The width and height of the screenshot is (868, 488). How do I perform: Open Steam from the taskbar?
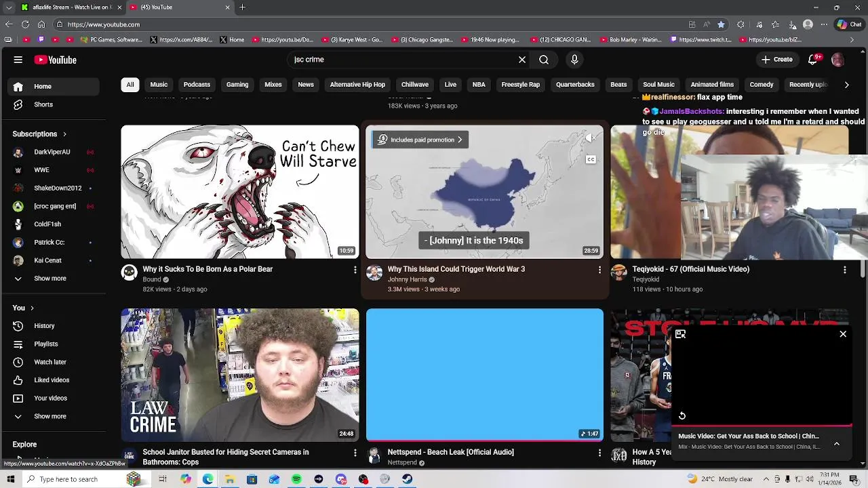click(x=407, y=479)
